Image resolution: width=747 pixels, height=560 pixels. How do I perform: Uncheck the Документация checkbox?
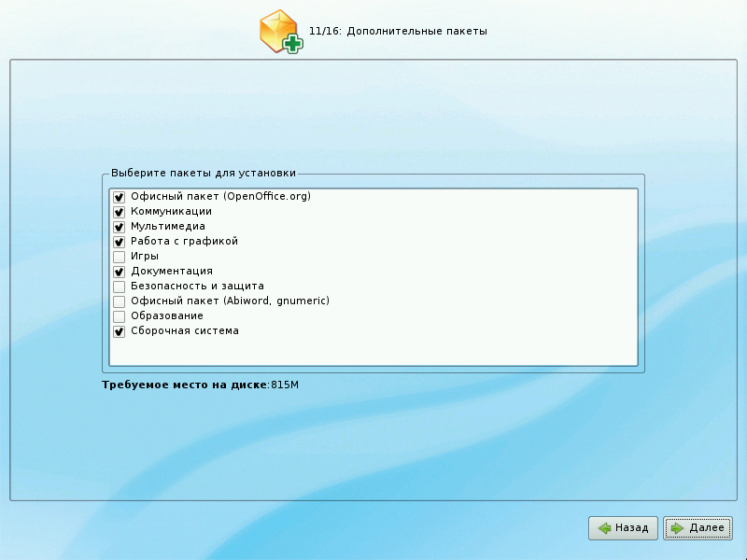[x=119, y=272]
